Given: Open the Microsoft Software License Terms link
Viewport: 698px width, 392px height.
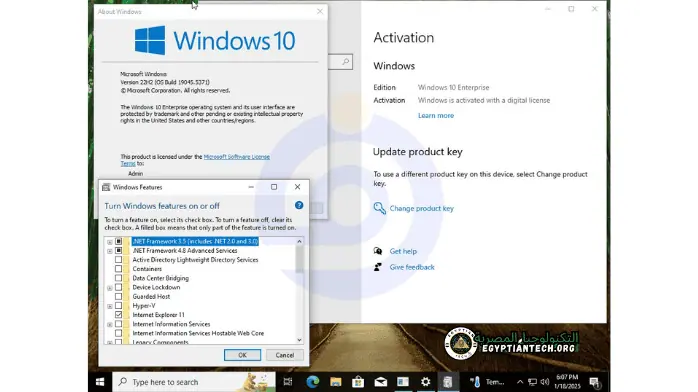Looking at the screenshot, I should [x=236, y=157].
